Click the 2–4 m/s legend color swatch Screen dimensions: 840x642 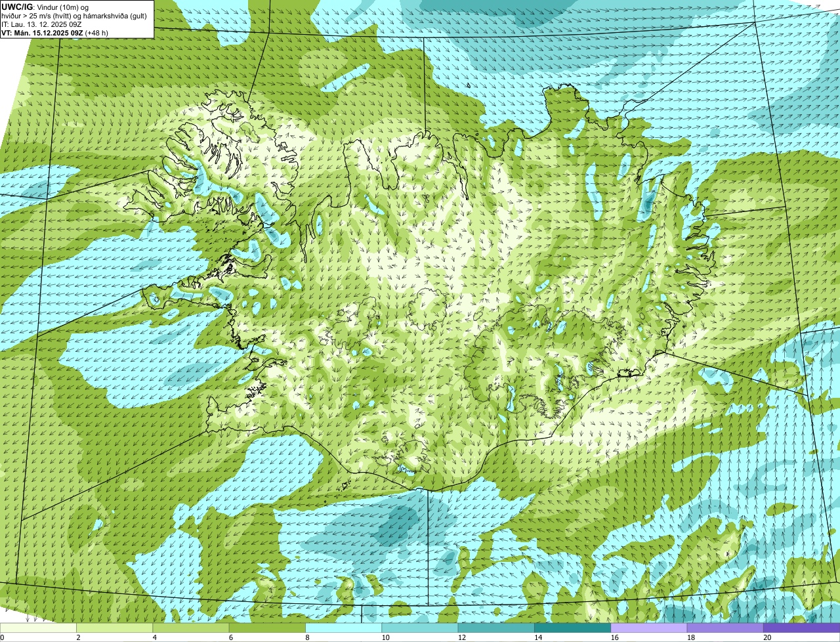pyautogui.click(x=114, y=628)
